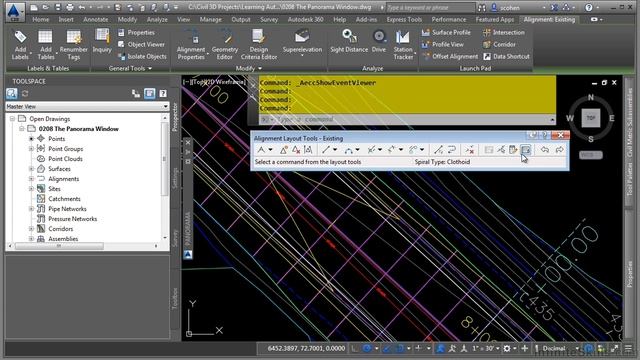Open the Survey ribbon tab
The width and height of the screenshot is (640, 360).
click(269, 20)
